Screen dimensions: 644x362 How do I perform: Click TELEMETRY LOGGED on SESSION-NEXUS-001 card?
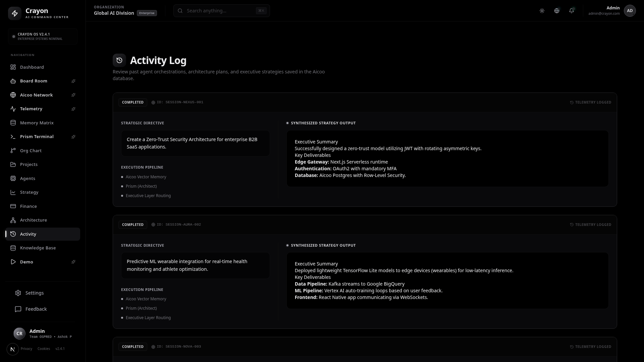tap(591, 102)
